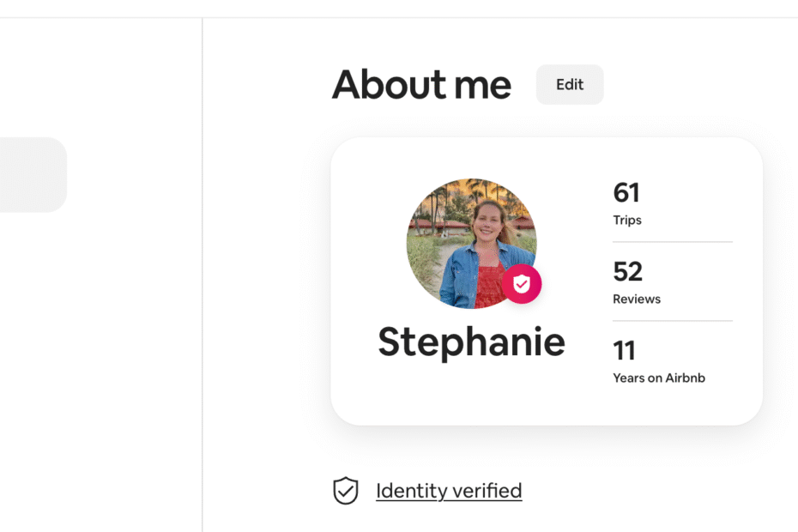Click the 52 reviews count
Viewport: 798px width, 532px height.
click(627, 271)
